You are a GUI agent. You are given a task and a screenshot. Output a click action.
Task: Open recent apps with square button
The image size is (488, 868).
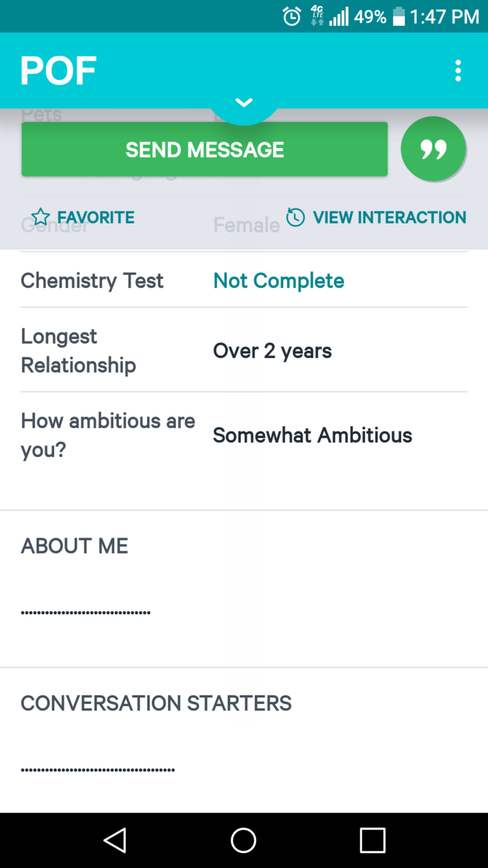click(372, 840)
